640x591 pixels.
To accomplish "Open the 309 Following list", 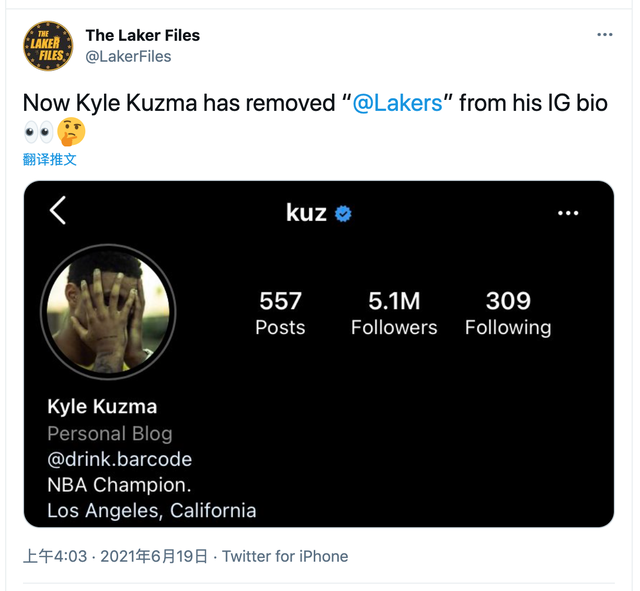I will [x=508, y=313].
